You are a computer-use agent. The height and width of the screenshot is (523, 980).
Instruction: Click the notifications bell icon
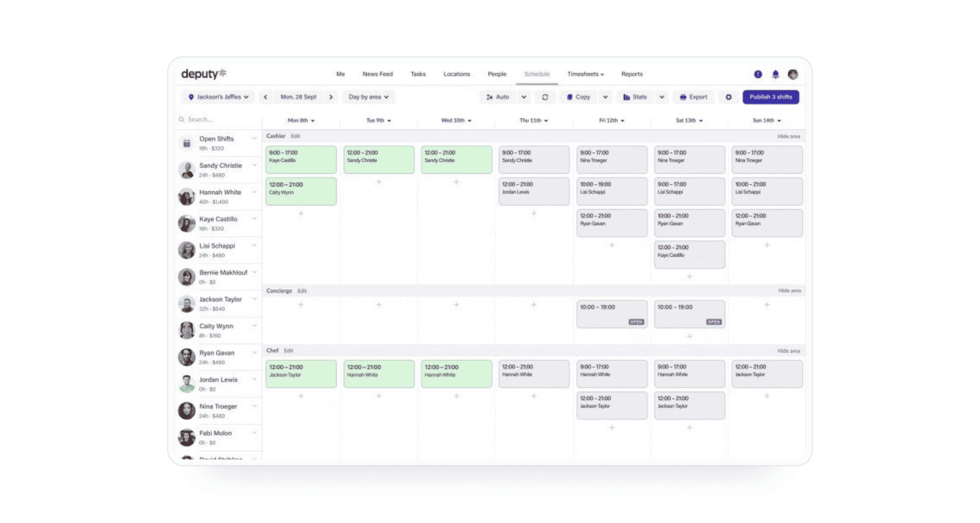pyautogui.click(x=775, y=74)
